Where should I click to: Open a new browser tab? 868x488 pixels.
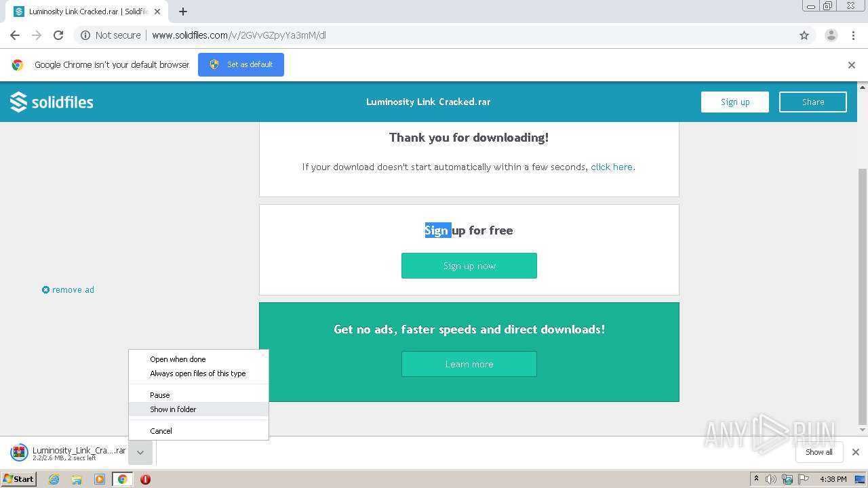pyautogui.click(x=183, y=12)
